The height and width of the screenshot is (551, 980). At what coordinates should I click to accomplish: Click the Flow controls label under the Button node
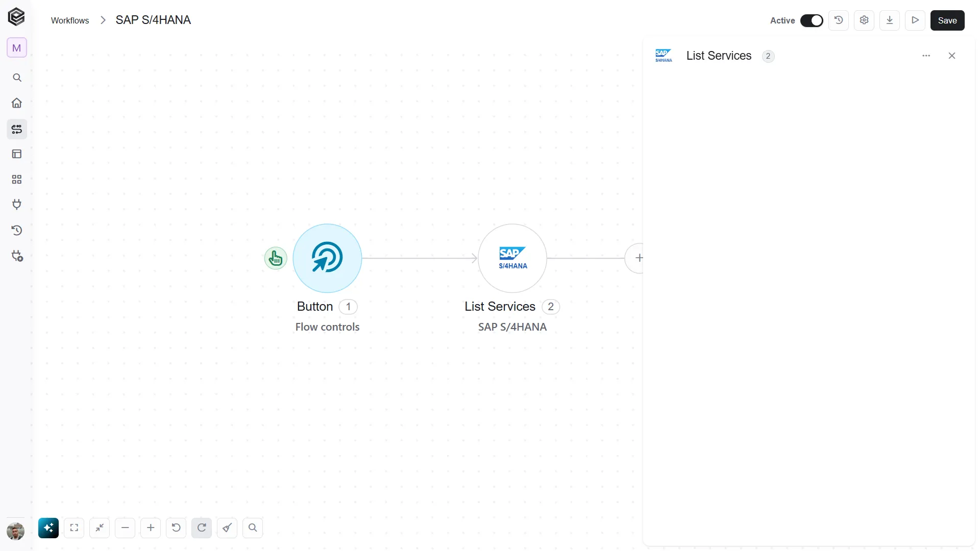327,327
